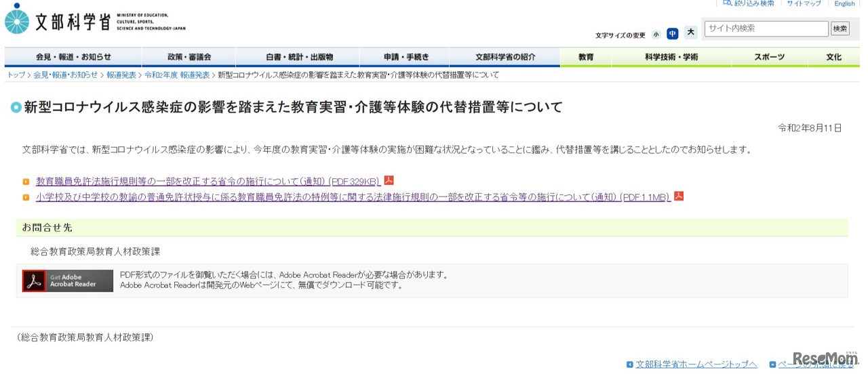Click お問合せ先 heading
The image size is (868, 374).
(x=47, y=228)
